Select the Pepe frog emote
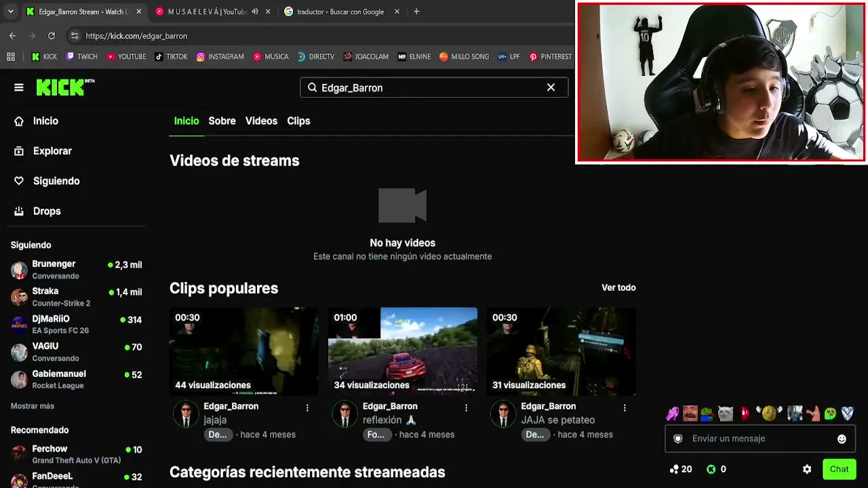Viewport: 868px width, 488px height. pyautogui.click(x=708, y=413)
